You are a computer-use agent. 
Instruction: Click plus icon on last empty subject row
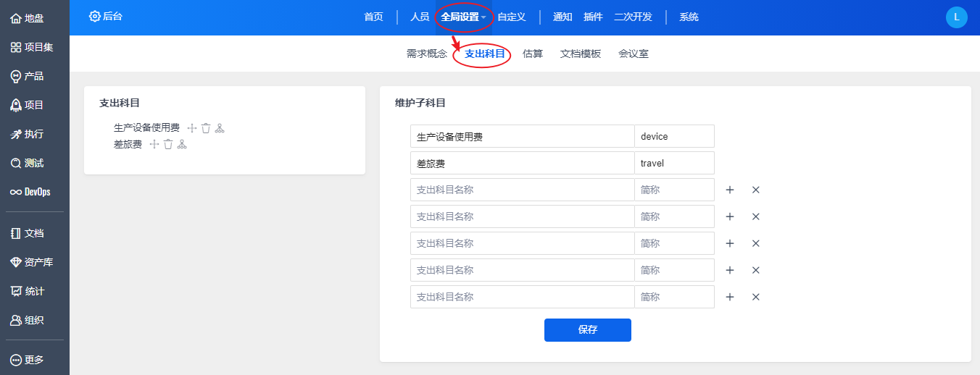730,297
